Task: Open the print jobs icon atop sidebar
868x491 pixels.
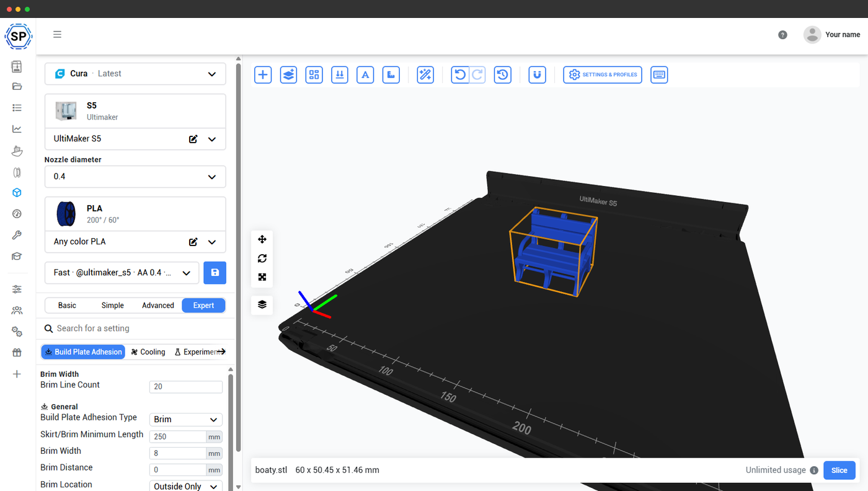Action: [x=17, y=66]
